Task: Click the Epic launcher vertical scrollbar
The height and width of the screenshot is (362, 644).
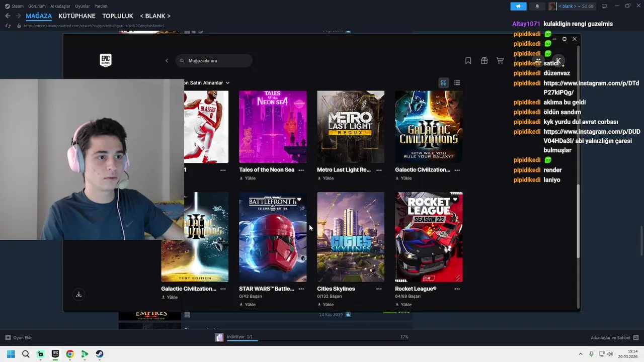Action: (x=578, y=221)
